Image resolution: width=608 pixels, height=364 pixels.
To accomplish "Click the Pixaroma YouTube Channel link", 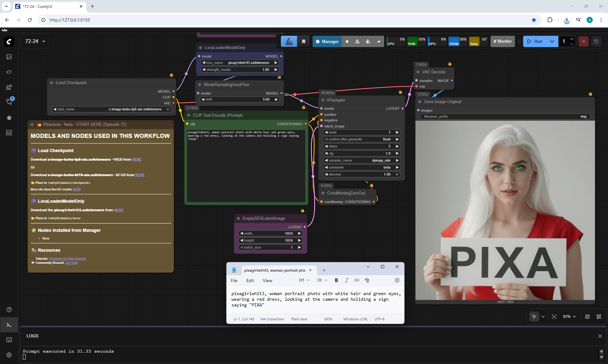I will pyautogui.click(x=67, y=259).
